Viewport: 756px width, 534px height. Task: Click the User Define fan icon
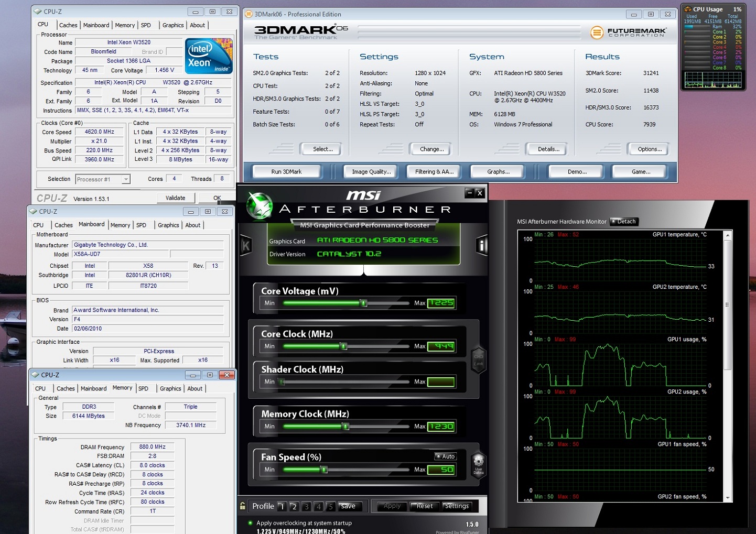click(478, 464)
